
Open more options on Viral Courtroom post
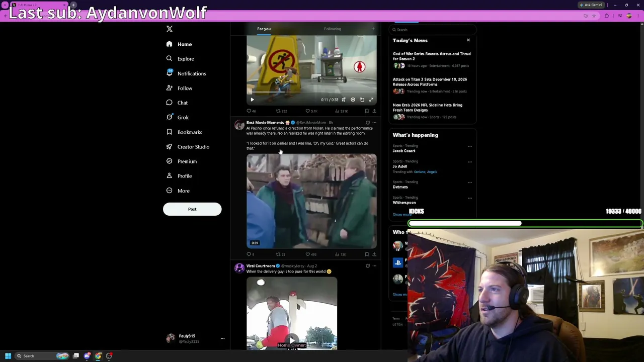374,266
